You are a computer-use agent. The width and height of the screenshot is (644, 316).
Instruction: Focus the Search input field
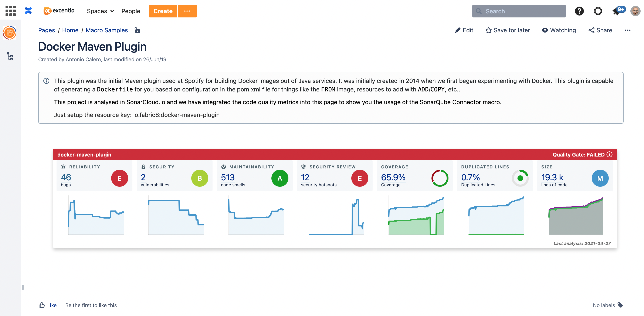pyautogui.click(x=519, y=11)
